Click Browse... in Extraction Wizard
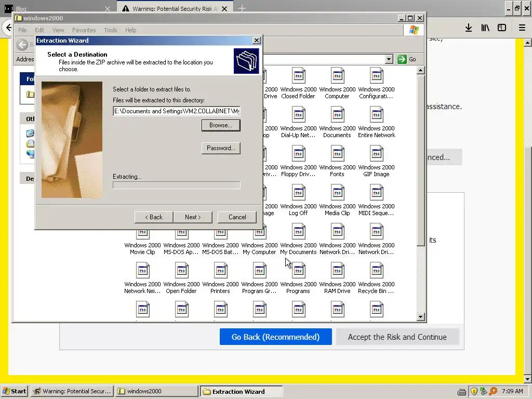532x399 pixels. 221,125
